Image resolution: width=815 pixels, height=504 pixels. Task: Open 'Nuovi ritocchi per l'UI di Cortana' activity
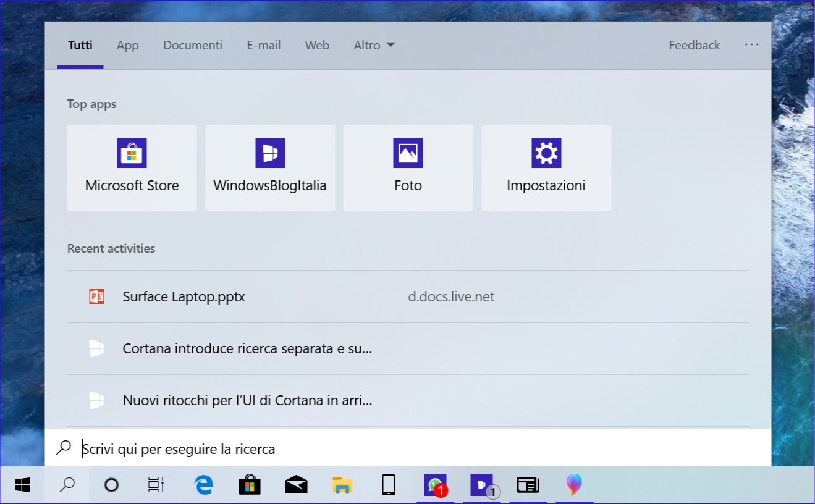[x=408, y=400]
